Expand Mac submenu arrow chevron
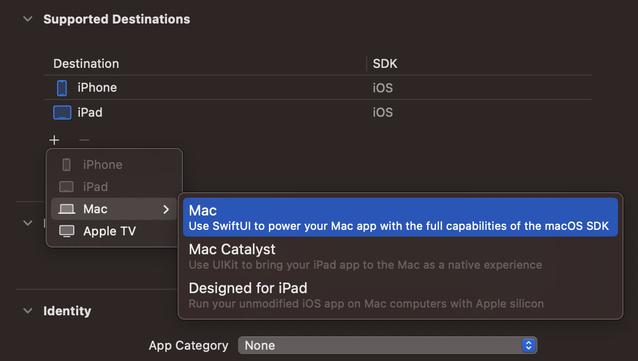This screenshot has width=638, height=361. 166,209
